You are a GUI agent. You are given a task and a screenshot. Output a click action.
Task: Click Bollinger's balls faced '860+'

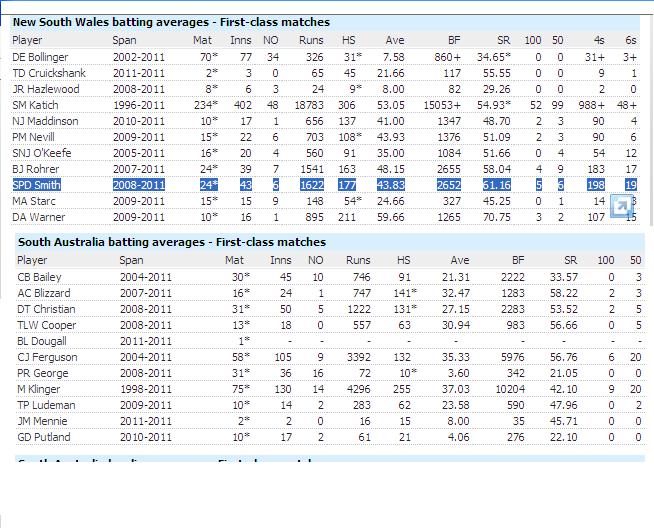(448, 57)
